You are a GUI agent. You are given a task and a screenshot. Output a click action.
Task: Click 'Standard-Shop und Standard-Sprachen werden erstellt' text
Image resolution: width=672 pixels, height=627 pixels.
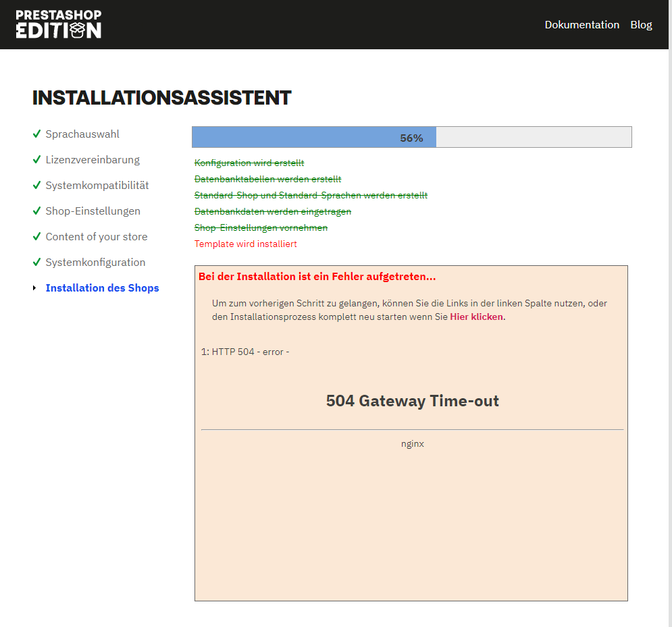tap(311, 195)
